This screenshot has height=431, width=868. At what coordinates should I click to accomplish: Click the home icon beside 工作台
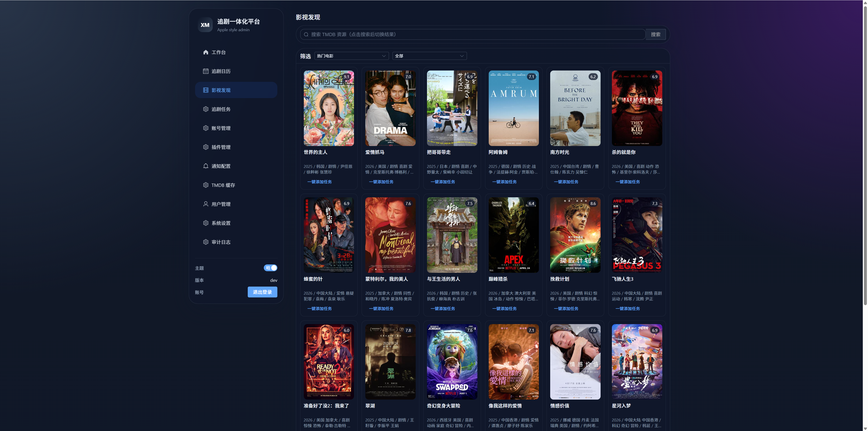205,52
